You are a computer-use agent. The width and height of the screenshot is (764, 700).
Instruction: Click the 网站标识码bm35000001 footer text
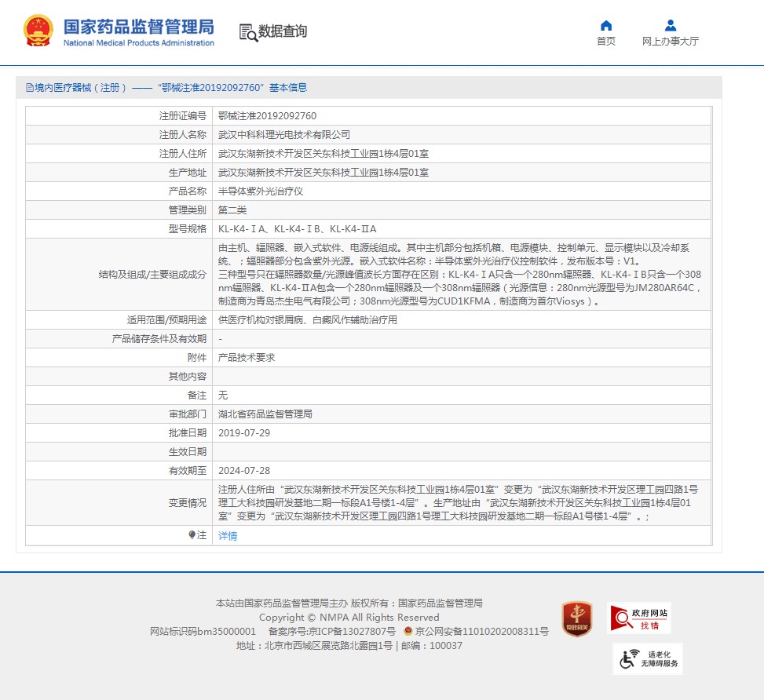click(203, 631)
